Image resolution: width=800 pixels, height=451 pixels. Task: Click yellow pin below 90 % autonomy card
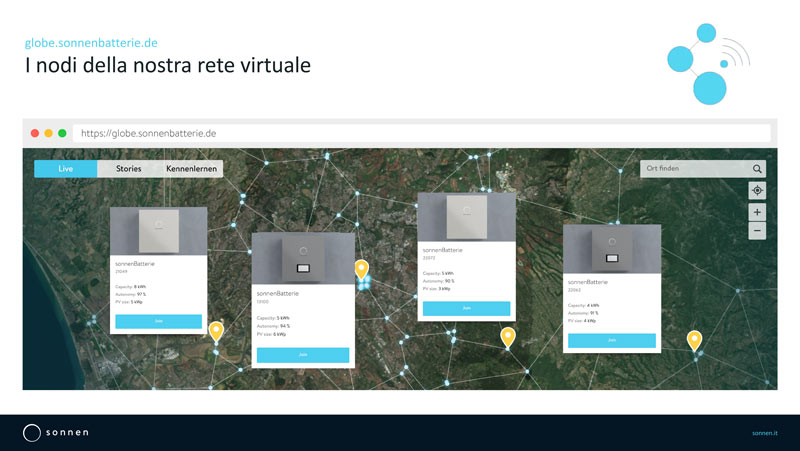tap(508, 337)
